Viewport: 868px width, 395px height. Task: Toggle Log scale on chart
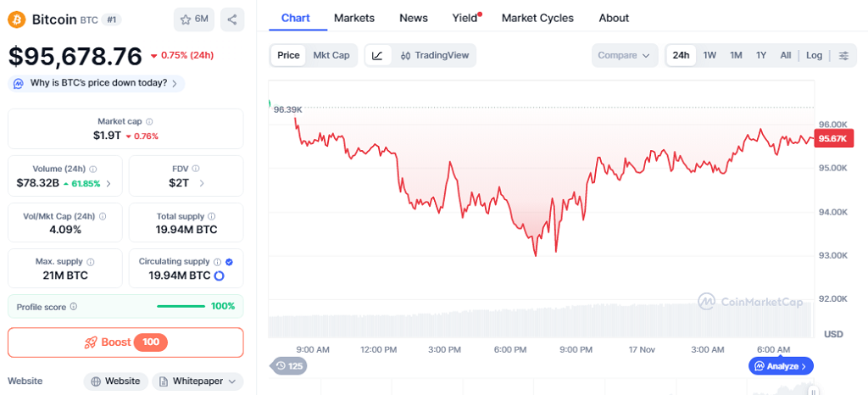click(x=815, y=55)
